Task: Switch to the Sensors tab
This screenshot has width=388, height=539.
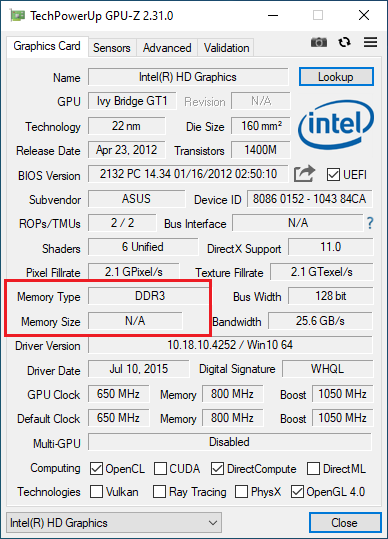Action: (x=112, y=48)
